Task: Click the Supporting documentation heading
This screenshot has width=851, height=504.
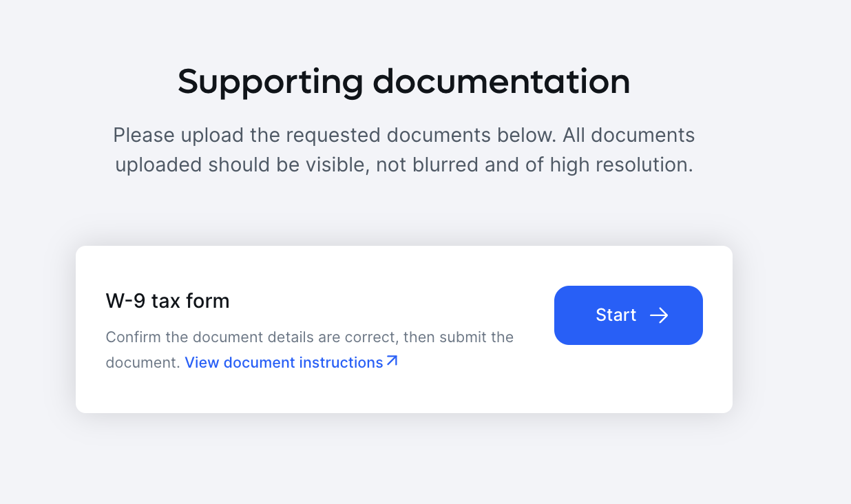Action: click(x=403, y=82)
